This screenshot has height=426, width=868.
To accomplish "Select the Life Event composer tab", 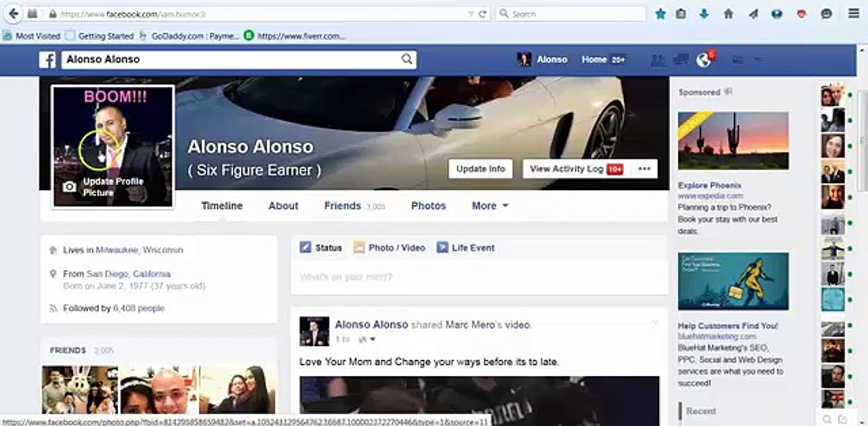I will coord(466,248).
